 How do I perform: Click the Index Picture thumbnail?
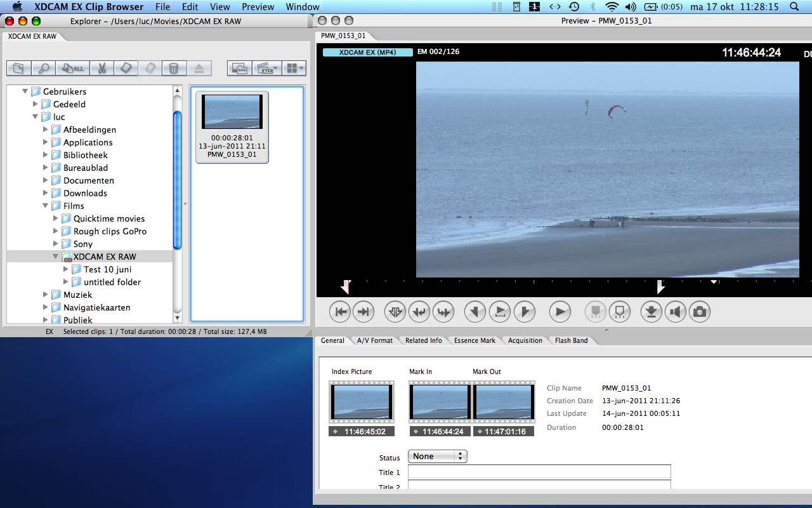tap(362, 402)
